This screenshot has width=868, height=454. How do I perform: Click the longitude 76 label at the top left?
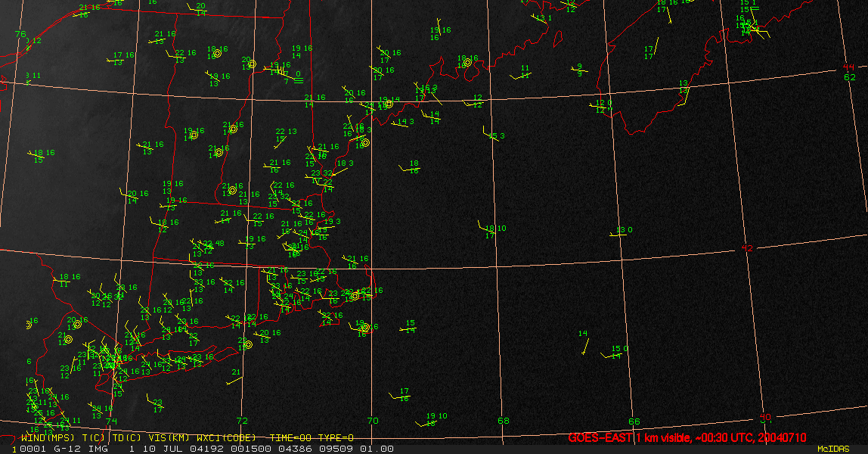[x=20, y=34]
